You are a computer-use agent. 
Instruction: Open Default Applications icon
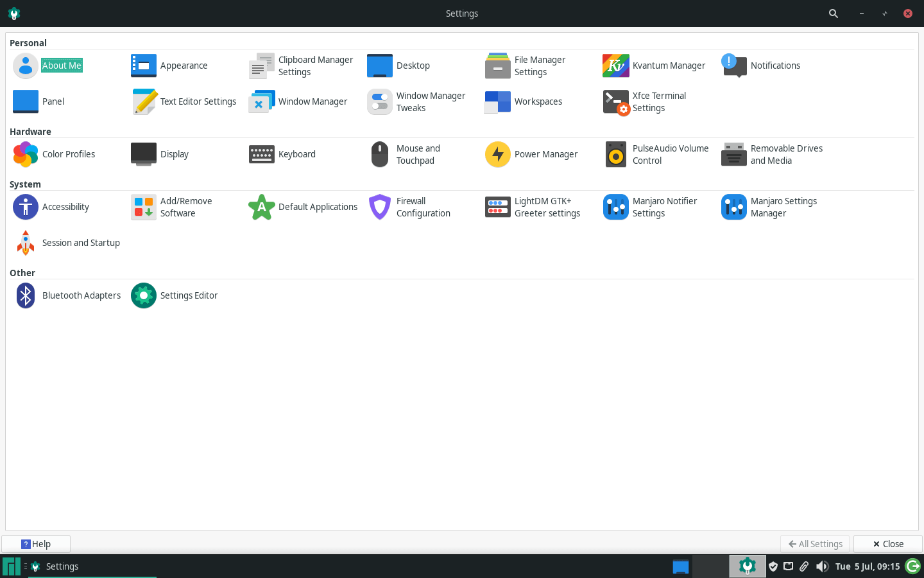pyautogui.click(x=262, y=207)
